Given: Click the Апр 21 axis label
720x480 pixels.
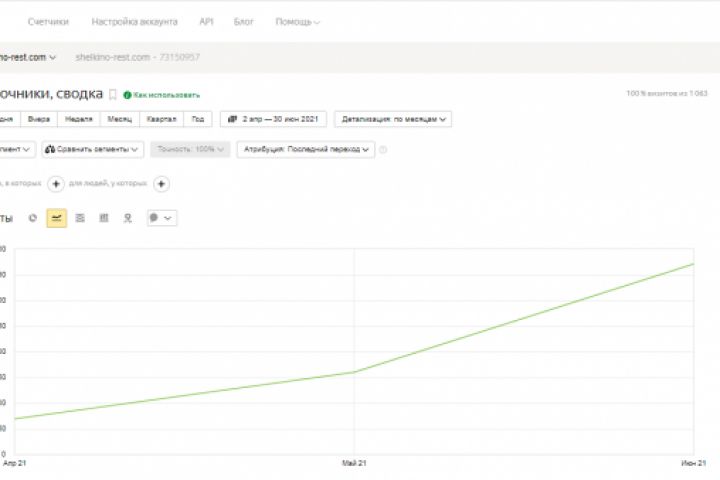Looking at the screenshot, I should pos(15,463).
